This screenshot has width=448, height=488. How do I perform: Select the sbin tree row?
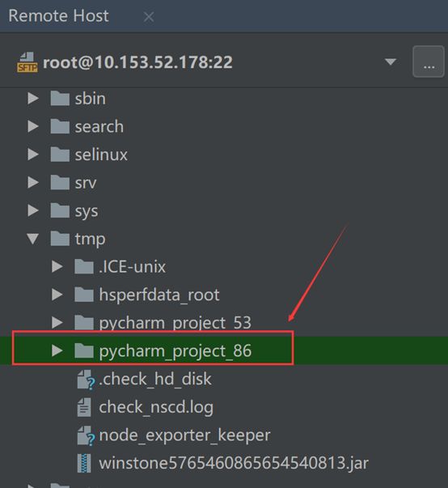[x=224, y=99]
